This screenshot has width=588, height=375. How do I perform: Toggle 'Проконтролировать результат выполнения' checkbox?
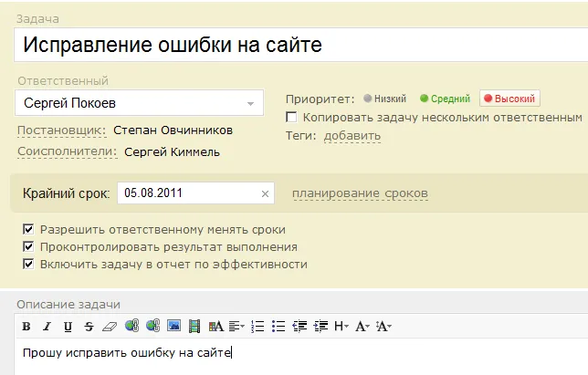(x=28, y=247)
